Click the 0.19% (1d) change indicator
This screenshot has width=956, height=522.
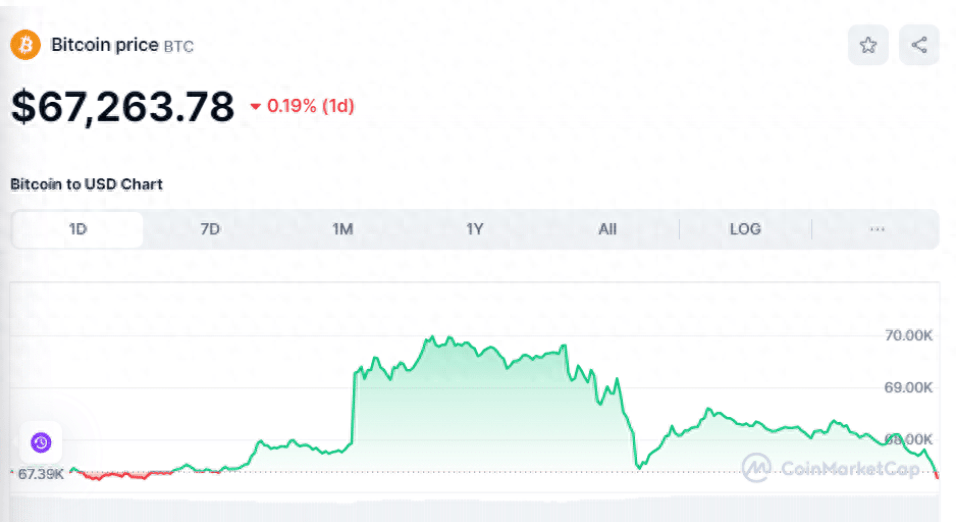point(302,106)
